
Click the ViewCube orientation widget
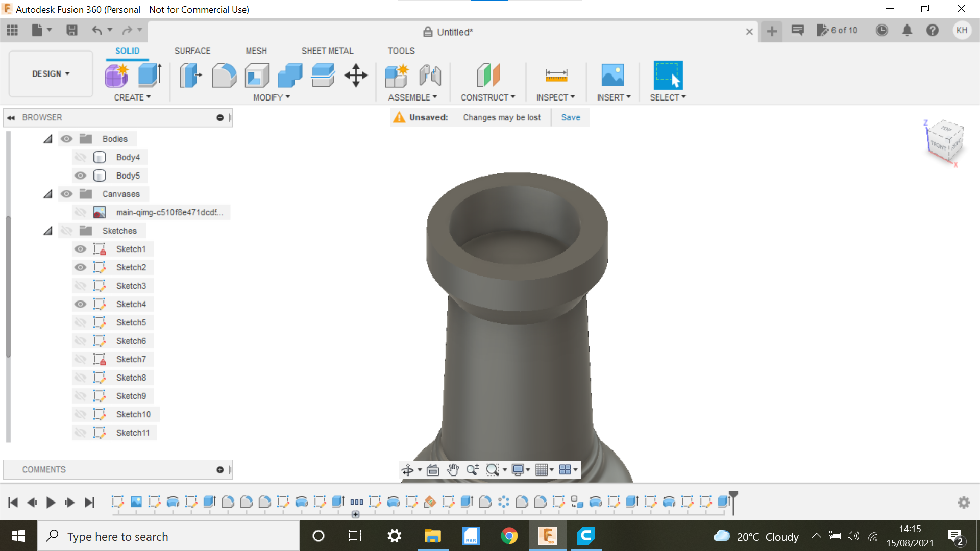point(944,143)
